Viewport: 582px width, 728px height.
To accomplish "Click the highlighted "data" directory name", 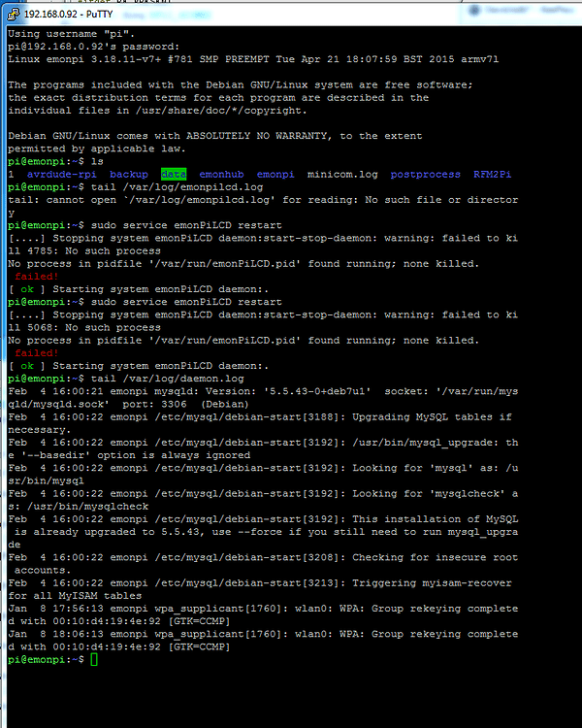I will 174,174.
